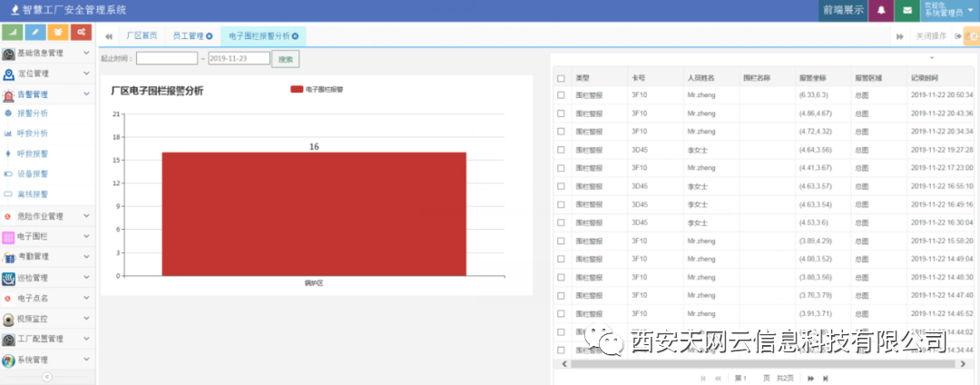This screenshot has width=980, height=385.
Task: Click the orange settings gear icon
Action: tap(973, 37)
